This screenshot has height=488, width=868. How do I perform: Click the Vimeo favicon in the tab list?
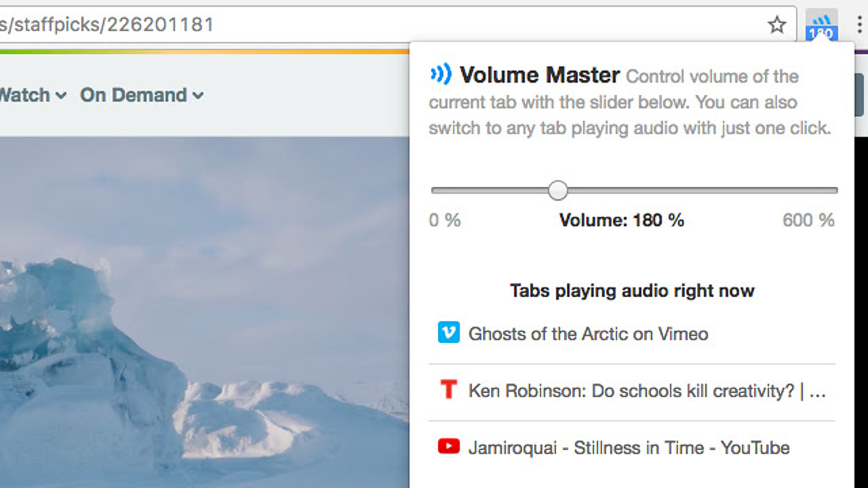448,333
